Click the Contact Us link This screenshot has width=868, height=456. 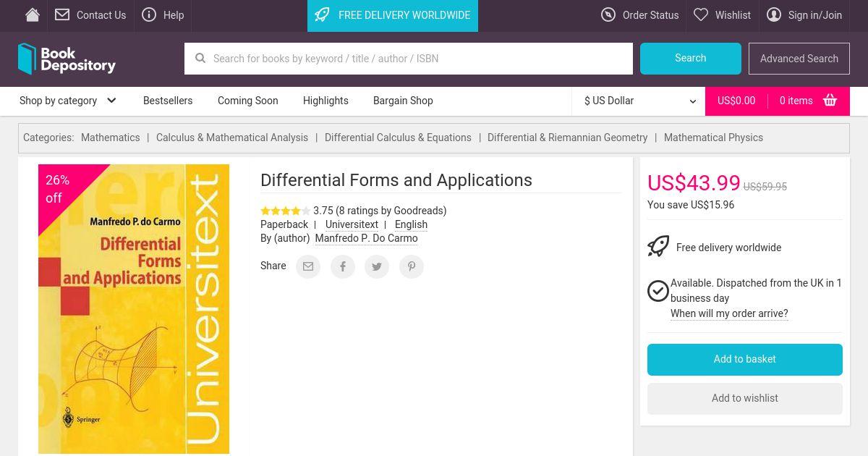click(101, 15)
